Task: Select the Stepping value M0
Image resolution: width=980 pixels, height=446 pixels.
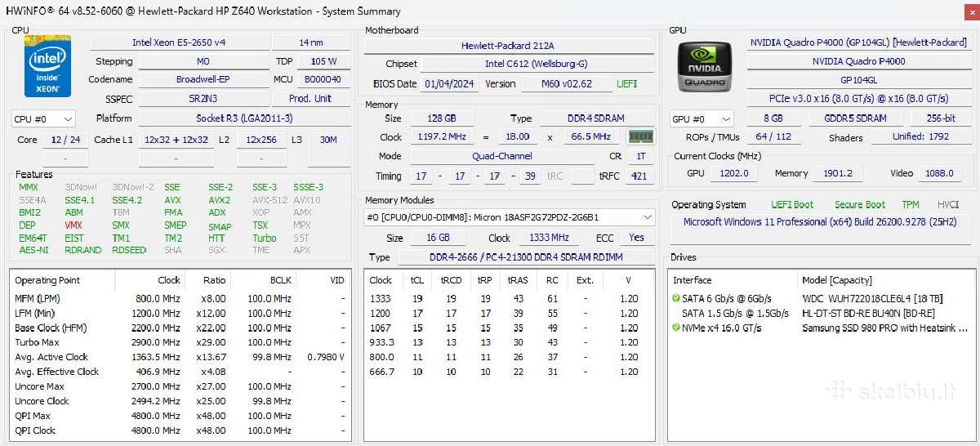Action: 203,61
